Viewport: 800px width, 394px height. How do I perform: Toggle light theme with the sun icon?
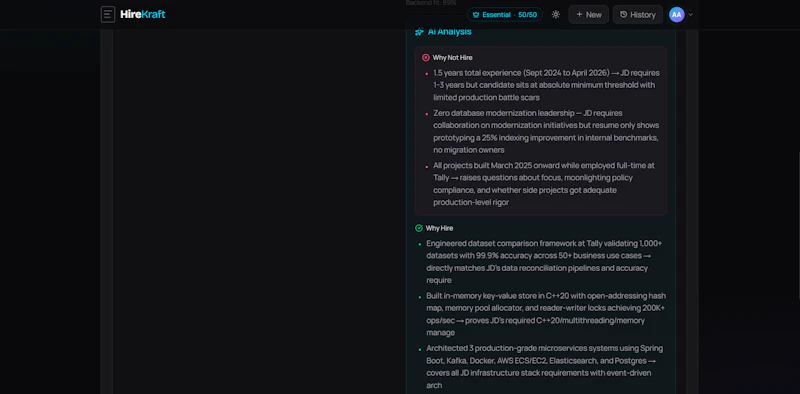tap(556, 15)
